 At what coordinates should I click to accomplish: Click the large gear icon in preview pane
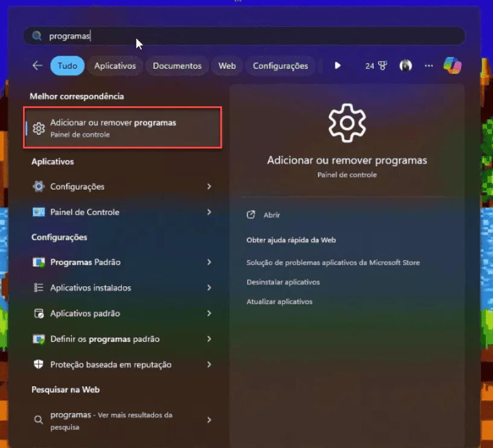tap(347, 123)
